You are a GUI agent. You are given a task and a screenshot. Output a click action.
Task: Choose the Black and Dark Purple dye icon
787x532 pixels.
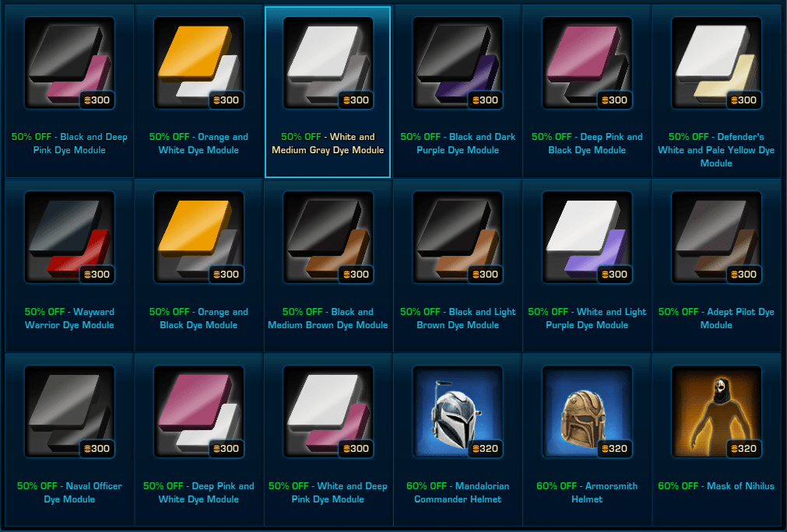458,63
